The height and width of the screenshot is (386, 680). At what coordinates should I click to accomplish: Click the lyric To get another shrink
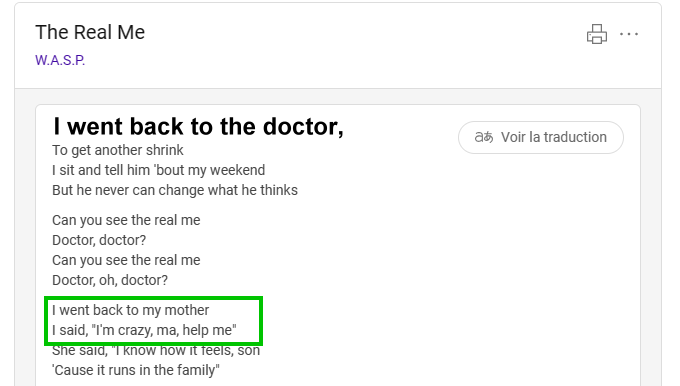point(118,150)
